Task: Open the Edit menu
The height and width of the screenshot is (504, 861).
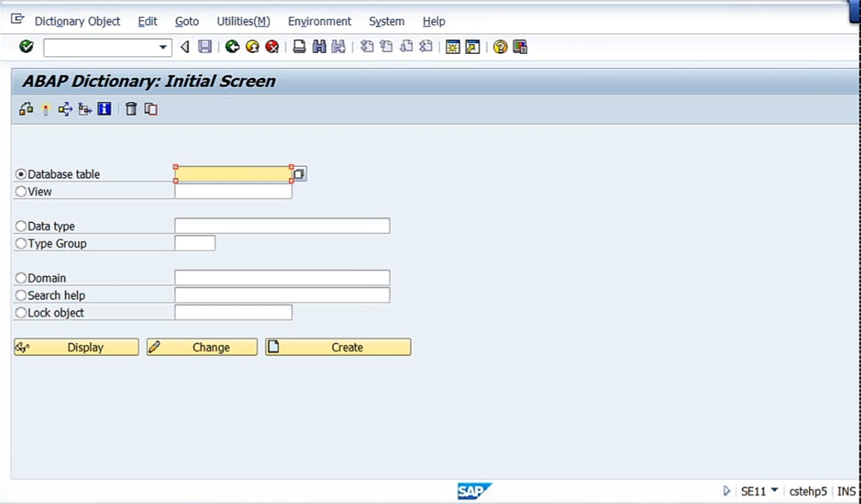Action: click(147, 21)
